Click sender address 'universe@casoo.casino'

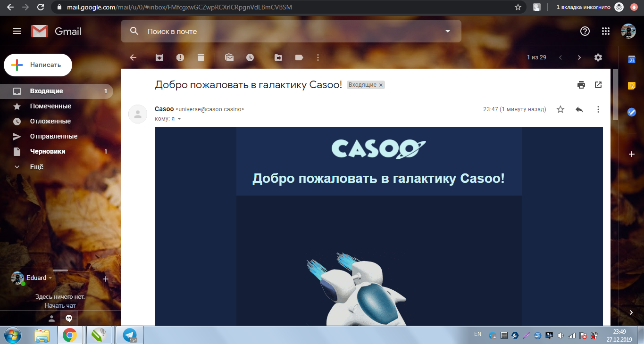(210, 109)
